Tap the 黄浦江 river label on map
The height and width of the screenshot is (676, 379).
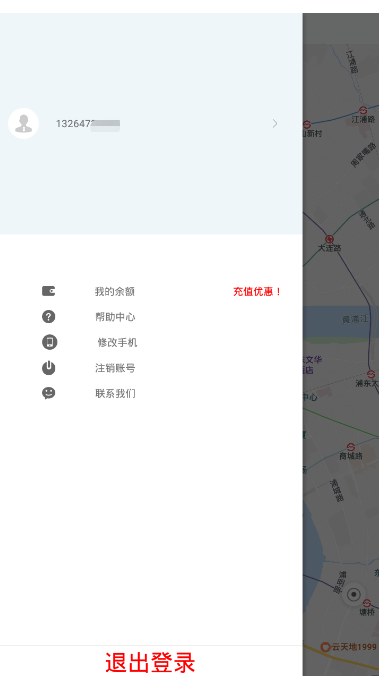click(x=355, y=319)
